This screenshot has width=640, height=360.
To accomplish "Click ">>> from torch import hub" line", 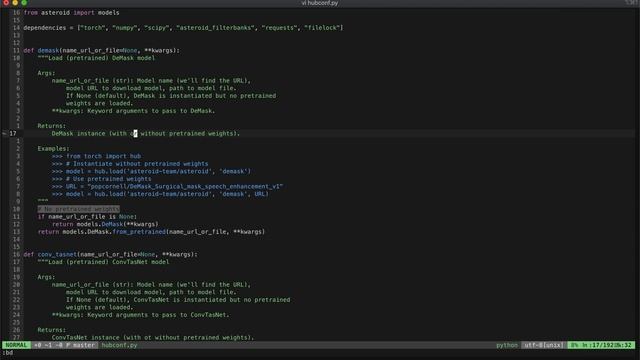I will coord(96,156).
